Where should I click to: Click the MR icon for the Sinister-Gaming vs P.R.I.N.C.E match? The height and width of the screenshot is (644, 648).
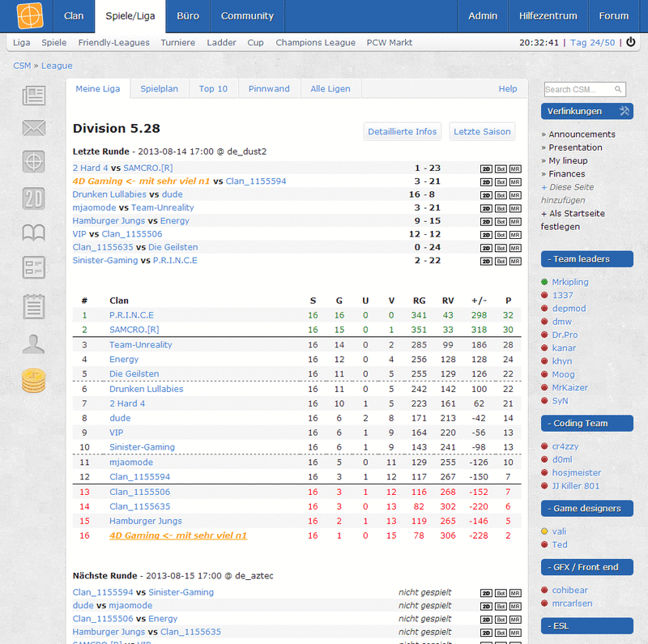515,261
